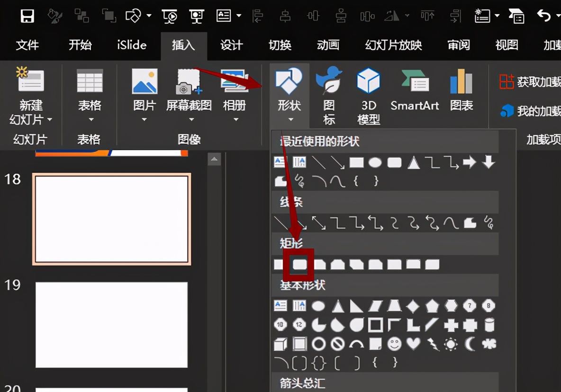
Task: Click the 相册 photo album icon
Action: [x=235, y=81]
